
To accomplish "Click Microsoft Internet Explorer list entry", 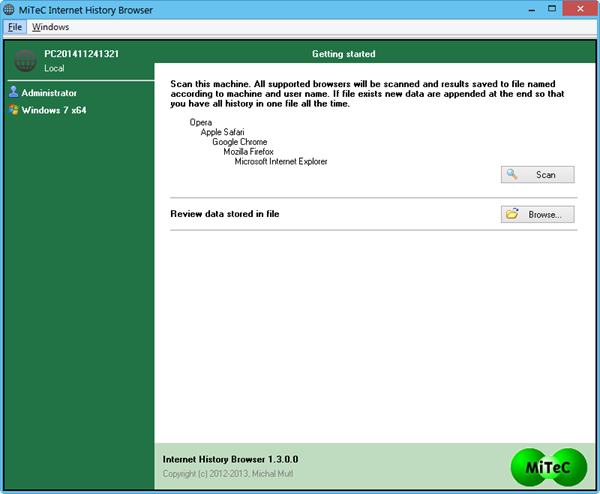I will tap(281, 161).
